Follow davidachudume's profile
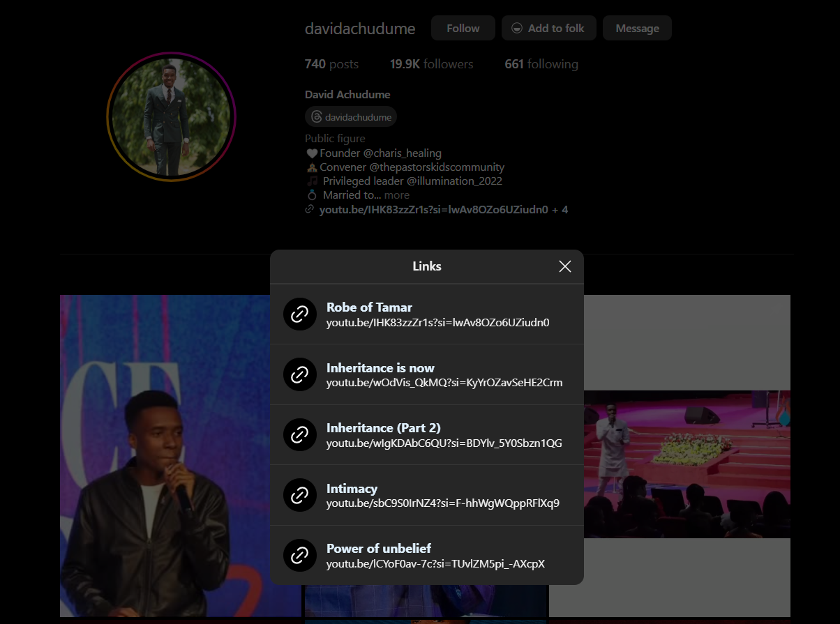Screen dimensions: 840x624 [463, 29]
